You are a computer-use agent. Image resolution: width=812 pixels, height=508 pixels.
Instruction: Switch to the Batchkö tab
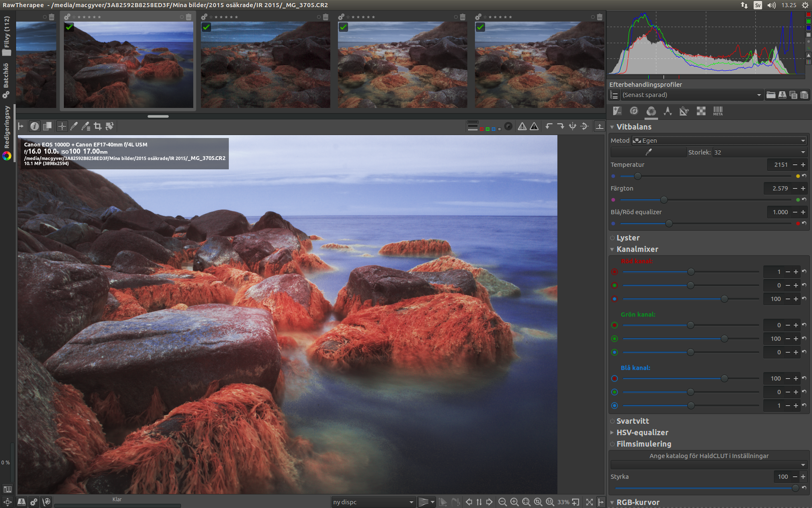(x=6, y=80)
